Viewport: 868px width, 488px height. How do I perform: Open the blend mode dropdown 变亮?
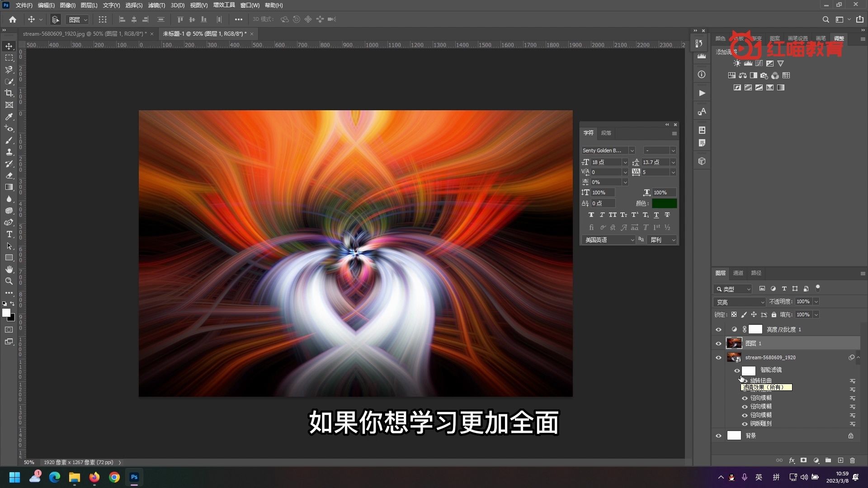pos(740,302)
